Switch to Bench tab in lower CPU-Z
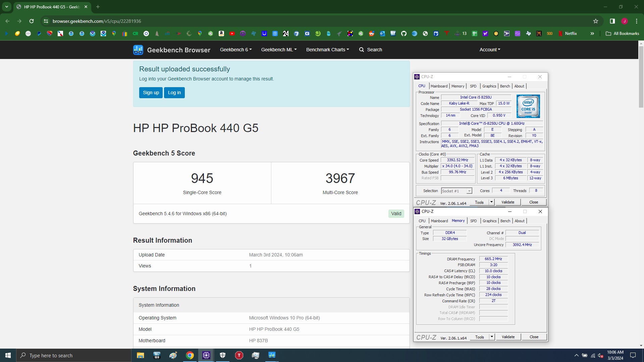This screenshot has height=362, width=644. (505, 221)
